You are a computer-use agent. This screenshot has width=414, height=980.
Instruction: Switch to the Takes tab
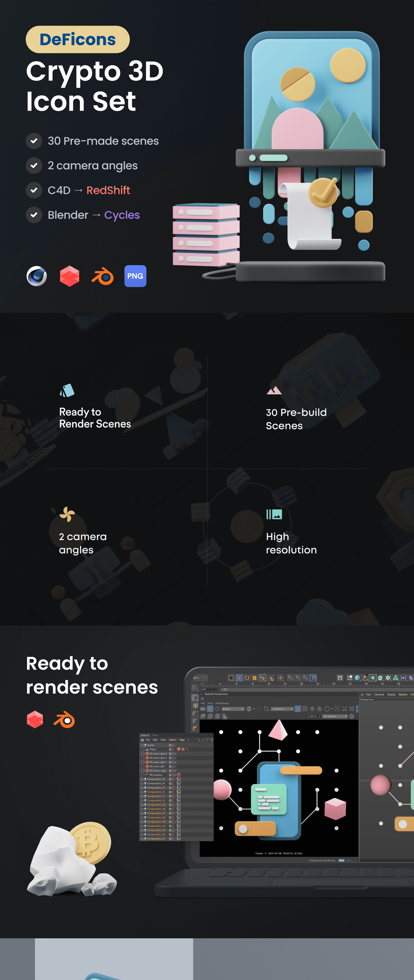coord(155,735)
